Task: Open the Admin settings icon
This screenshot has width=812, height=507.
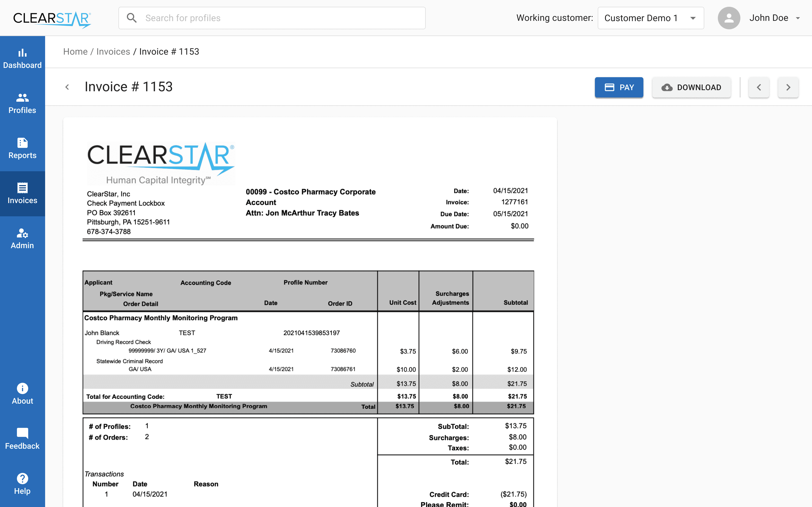Action: pyautogui.click(x=22, y=233)
